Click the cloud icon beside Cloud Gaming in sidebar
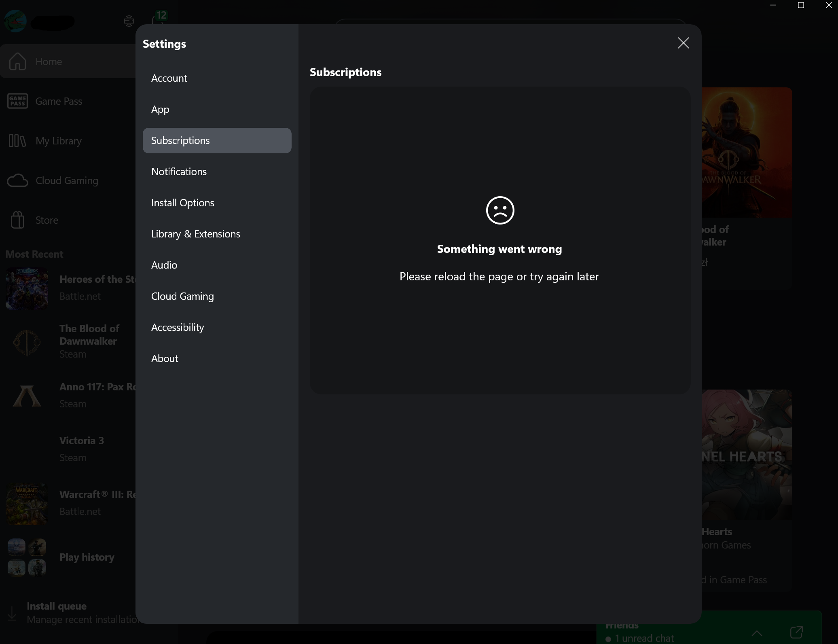This screenshot has width=838, height=644. [17, 180]
